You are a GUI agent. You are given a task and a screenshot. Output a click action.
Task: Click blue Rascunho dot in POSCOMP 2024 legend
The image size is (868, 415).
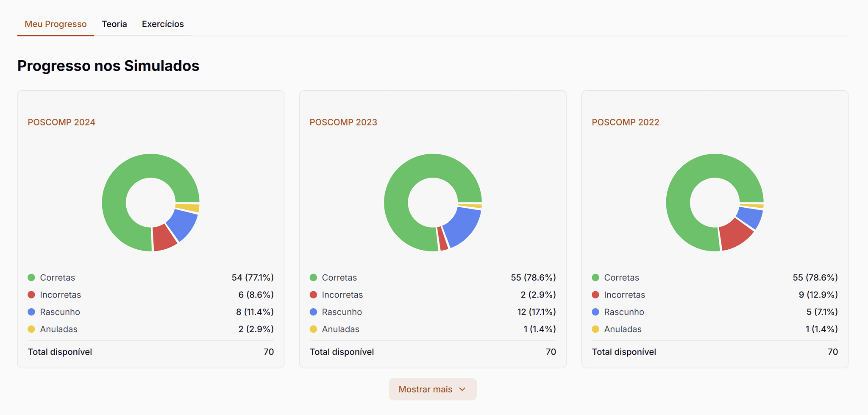click(x=31, y=312)
